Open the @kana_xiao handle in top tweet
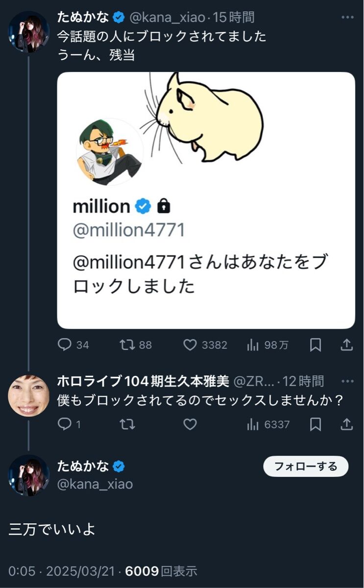364x588 pixels. [167, 18]
